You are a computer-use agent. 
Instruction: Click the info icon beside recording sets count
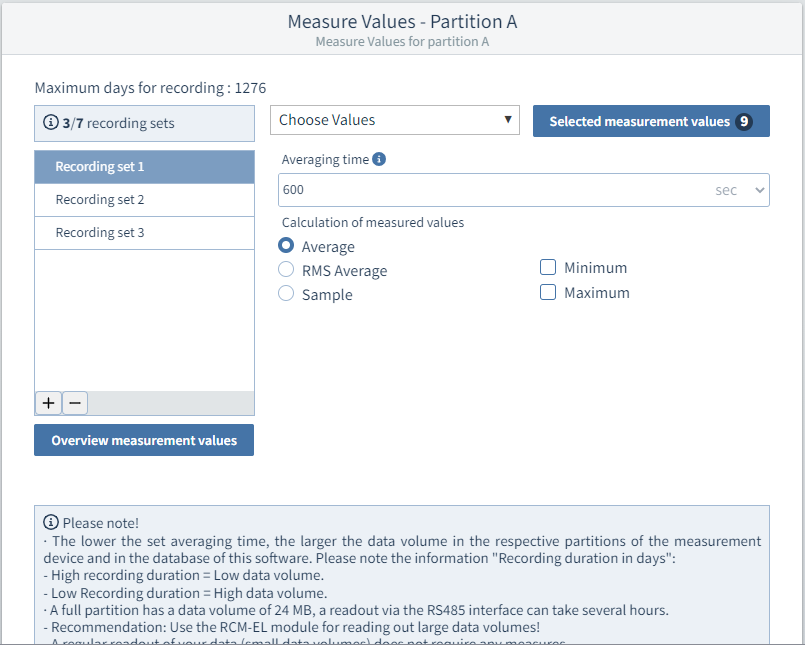pyautogui.click(x=50, y=123)
